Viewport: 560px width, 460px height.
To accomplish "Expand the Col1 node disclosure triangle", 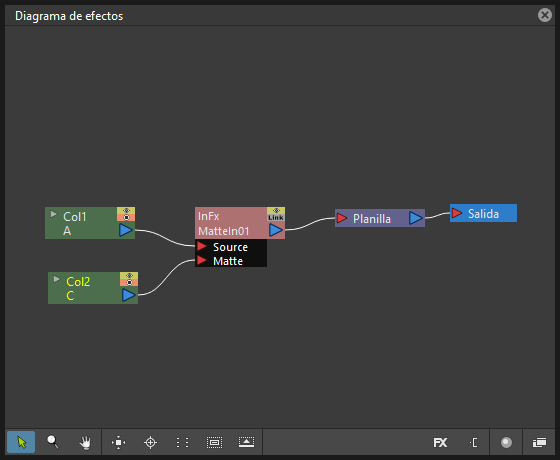I will pos(54,214).
